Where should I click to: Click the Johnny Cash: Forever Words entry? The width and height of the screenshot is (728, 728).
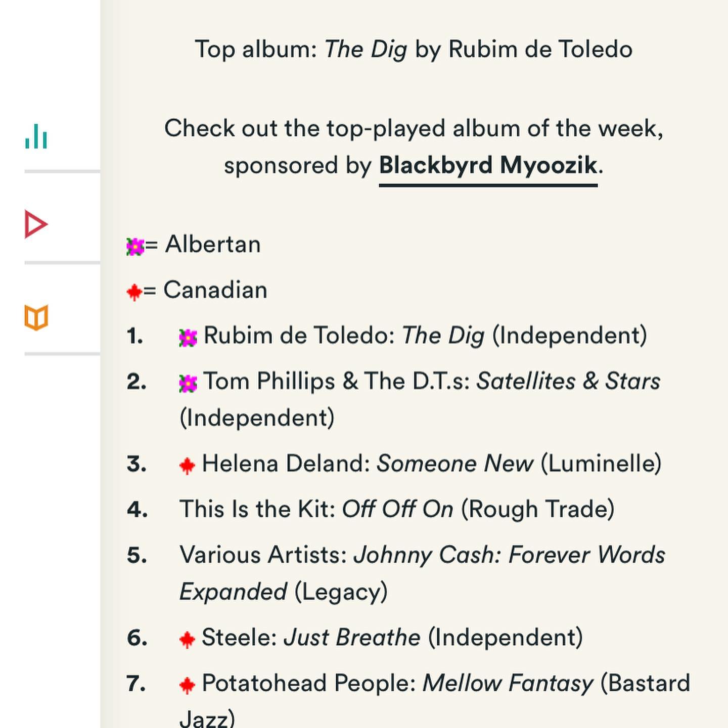422,573
